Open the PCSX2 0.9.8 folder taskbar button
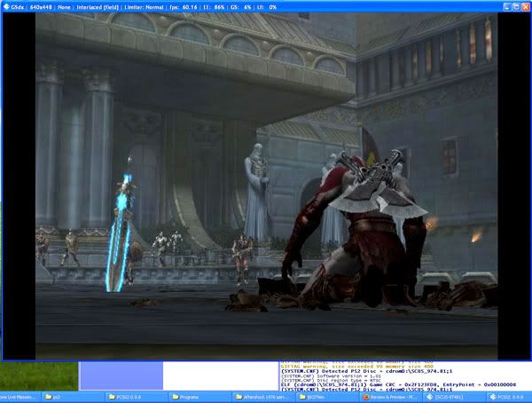 136,397
